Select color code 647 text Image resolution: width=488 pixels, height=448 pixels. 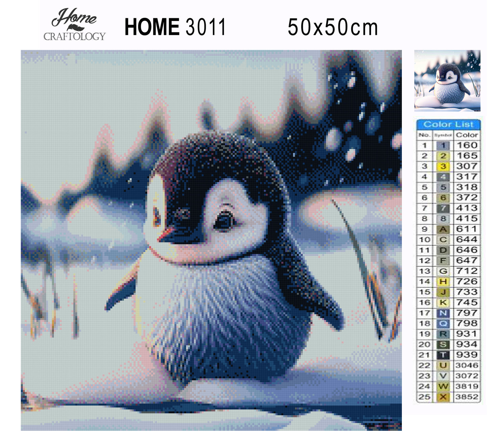pyautogui.click(x=467, y=260)
